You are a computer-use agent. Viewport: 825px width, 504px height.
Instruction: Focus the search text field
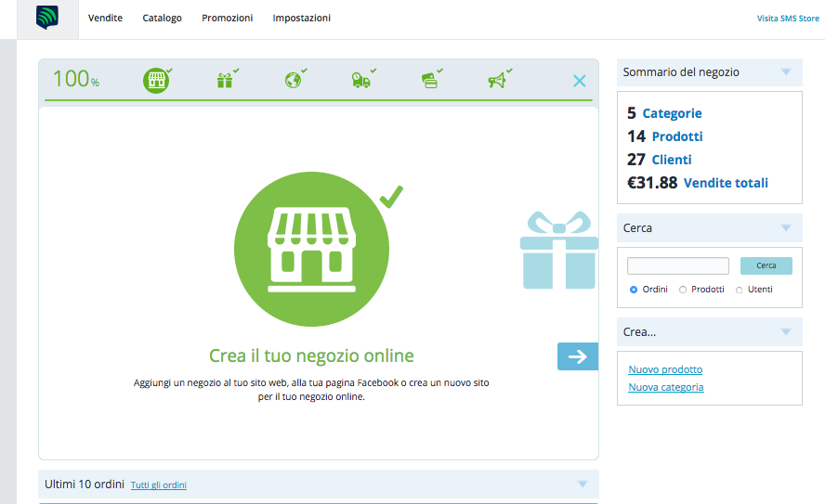click(677, 265)
